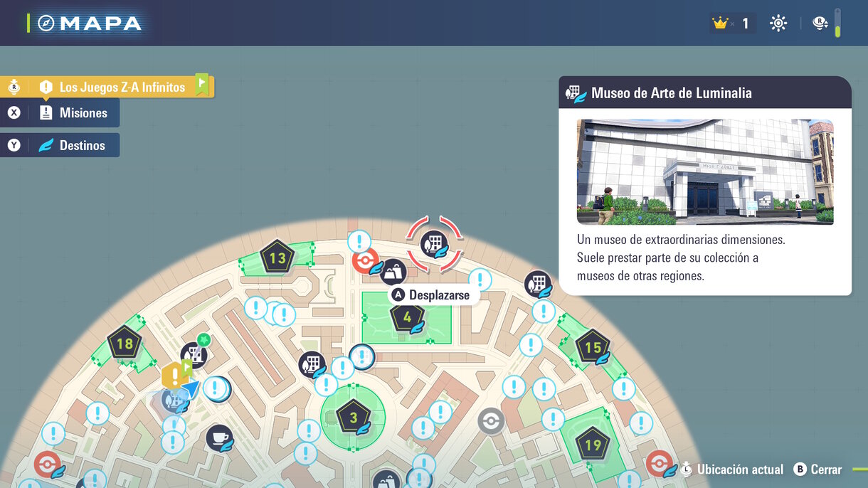Viewport: 868px width, 488px height.
Task: Click the sun time-of-day icon
Action: click(x=778, y=23)
